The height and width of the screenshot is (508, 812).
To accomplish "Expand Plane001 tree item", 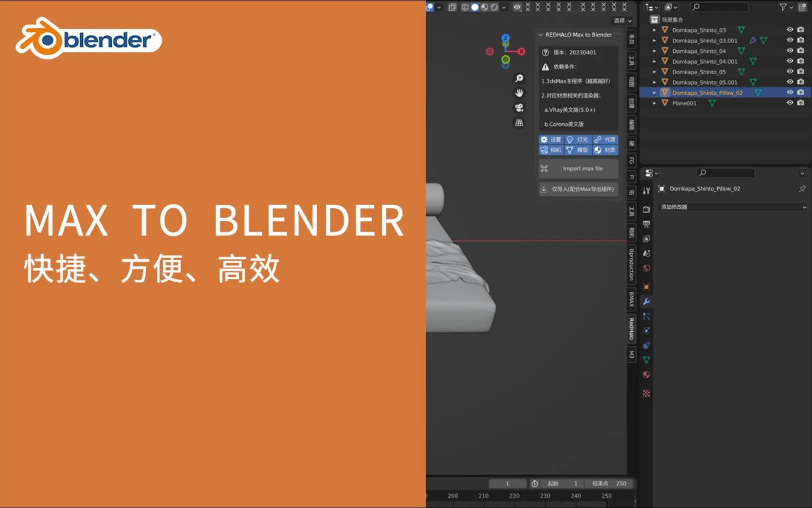I will tap(654, 103).
